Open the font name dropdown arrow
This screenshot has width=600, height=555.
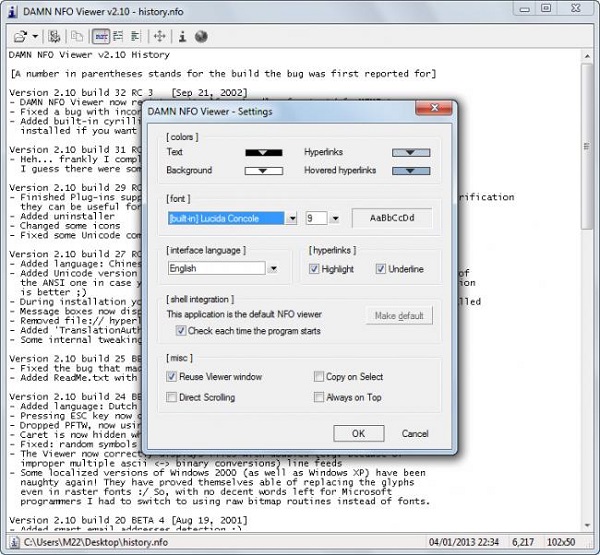pyautogui.click(x=292, y=219)
